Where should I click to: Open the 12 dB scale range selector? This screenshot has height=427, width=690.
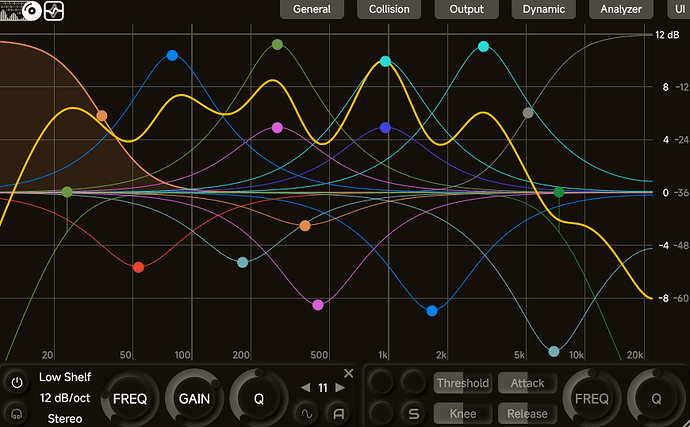(667, 35)
